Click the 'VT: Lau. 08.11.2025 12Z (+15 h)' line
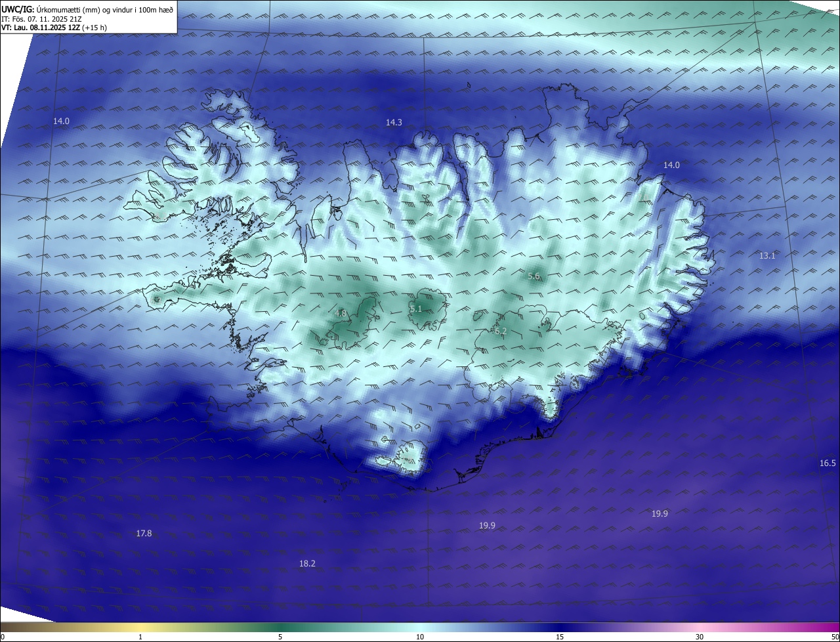840x642 pixels. [54, 28]
